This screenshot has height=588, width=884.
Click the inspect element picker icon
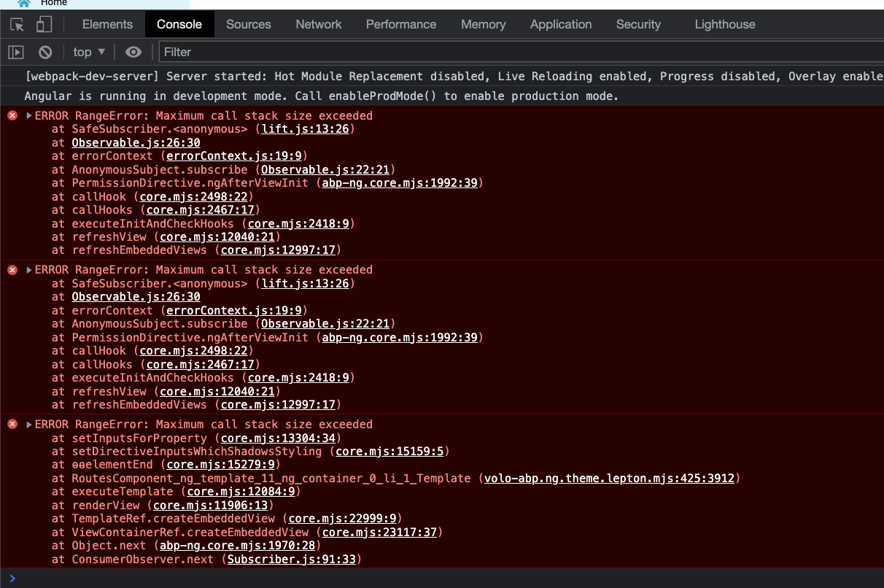point(18,25)
